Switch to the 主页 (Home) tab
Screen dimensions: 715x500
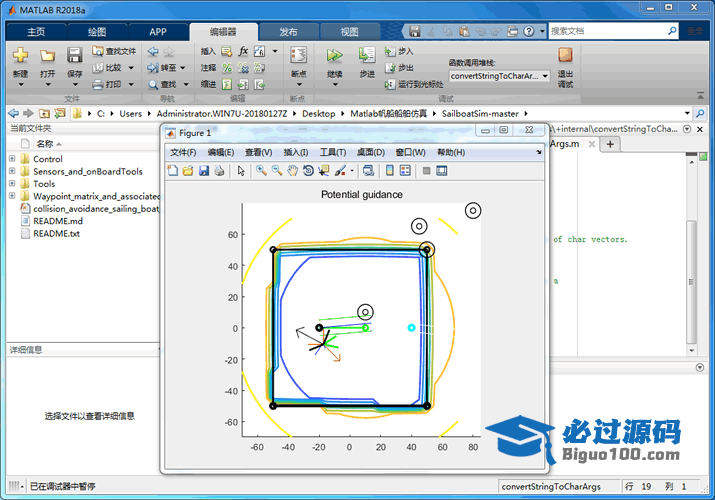[36, 31]
